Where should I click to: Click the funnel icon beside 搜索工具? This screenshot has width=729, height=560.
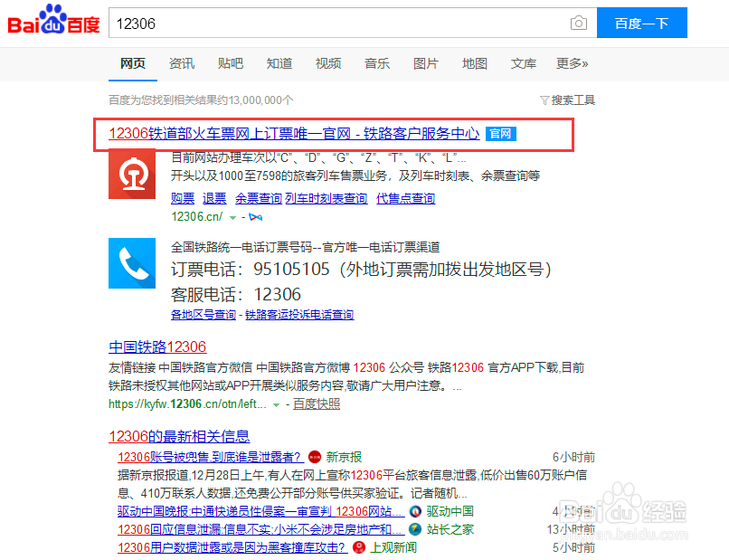tap(544, 100)
